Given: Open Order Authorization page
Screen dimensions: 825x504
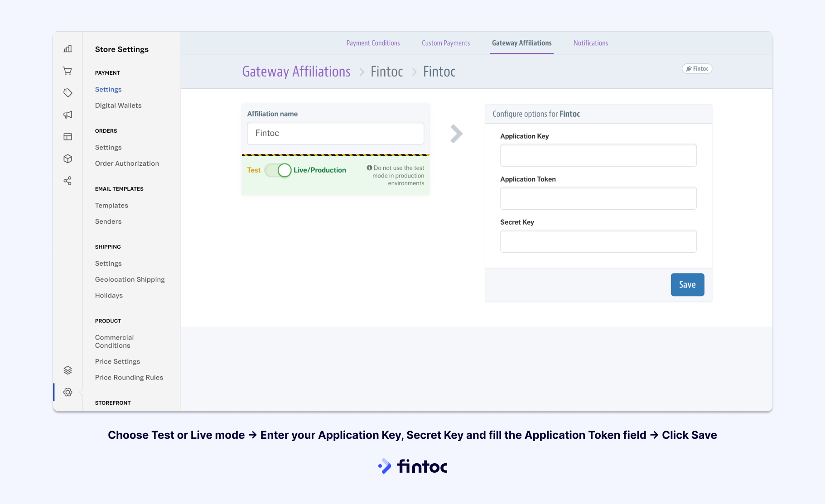Looking at the screenshot, I should tap(127, 163).
